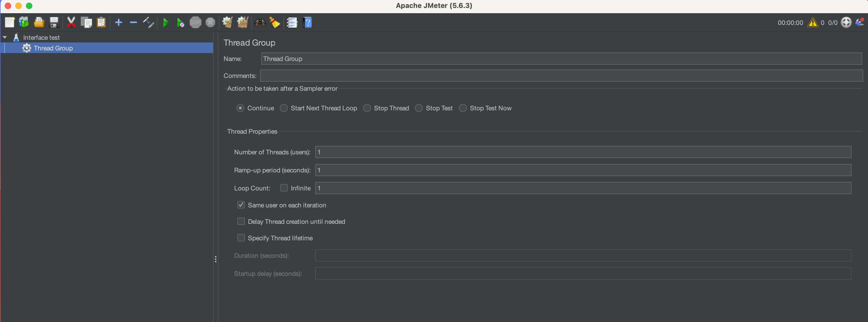Cut the selected element
Screen dimensions: 868x322
click(71, 23)
